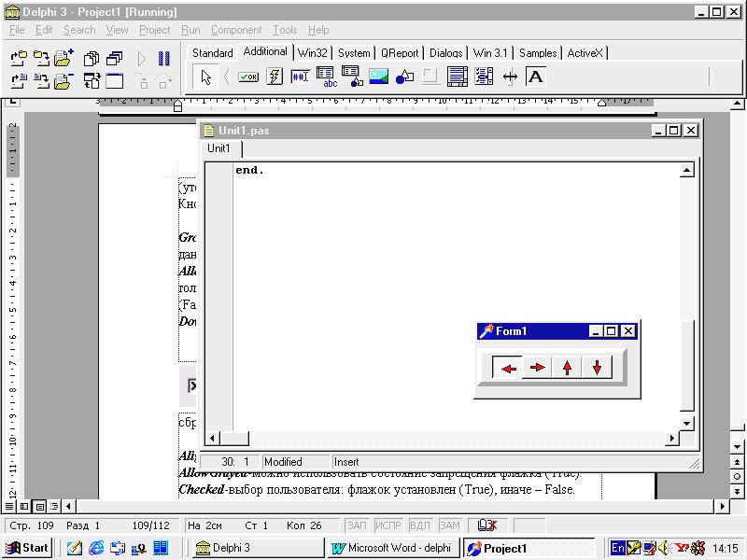Open the Search menu
Viewport: 747px width, 560px height.
point(79,30)
